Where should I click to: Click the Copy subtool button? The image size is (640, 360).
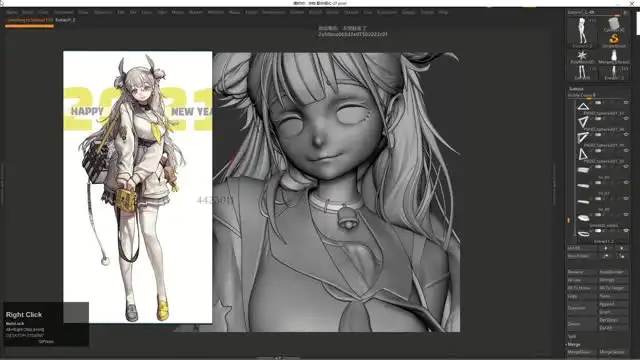582,296
